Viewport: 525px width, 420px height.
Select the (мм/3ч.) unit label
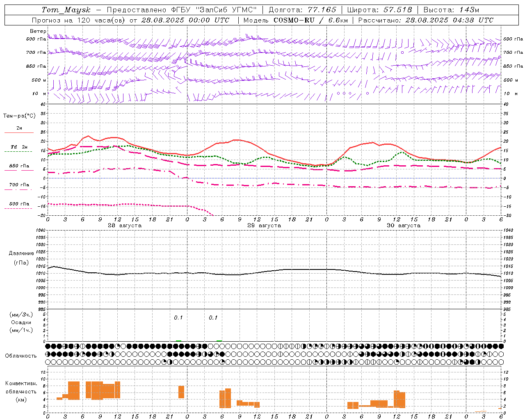point(21,315)
